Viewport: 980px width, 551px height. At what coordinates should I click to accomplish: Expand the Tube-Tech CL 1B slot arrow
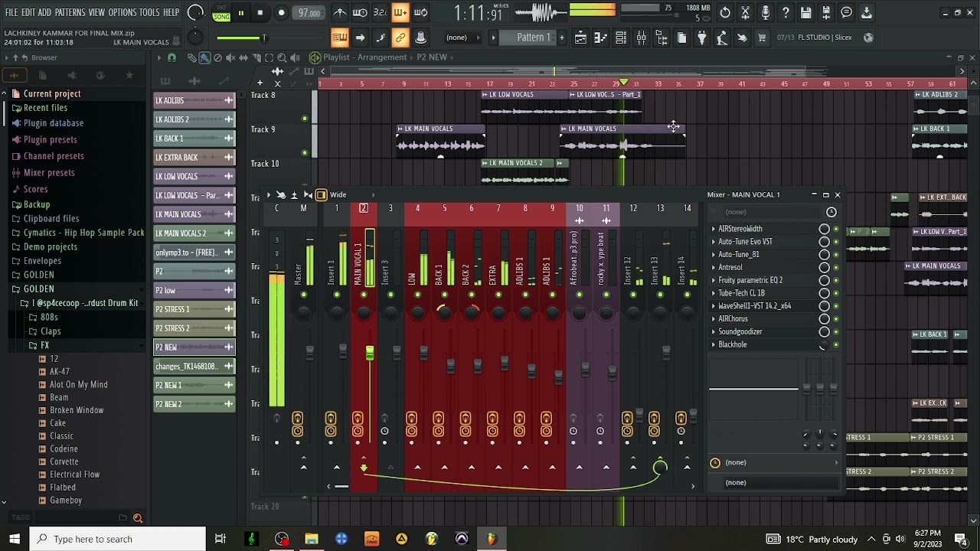(x=714, y=293)
